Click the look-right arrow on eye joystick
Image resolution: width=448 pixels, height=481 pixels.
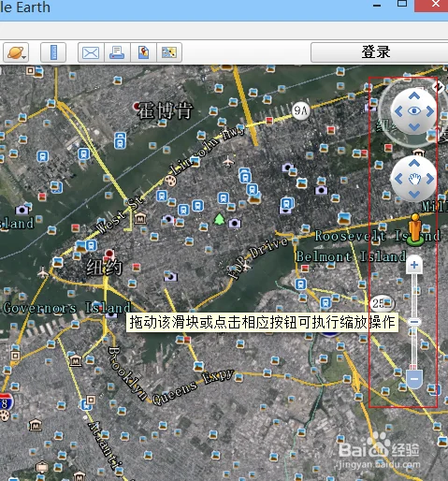tap(430, 111)
